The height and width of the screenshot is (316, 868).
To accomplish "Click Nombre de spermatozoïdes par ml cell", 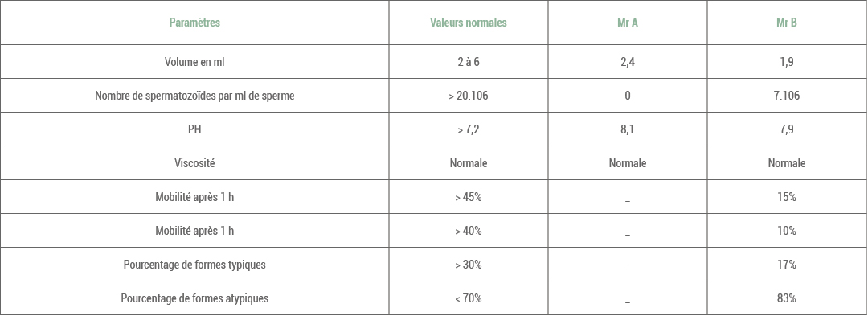I will click(x=194, y=96).
